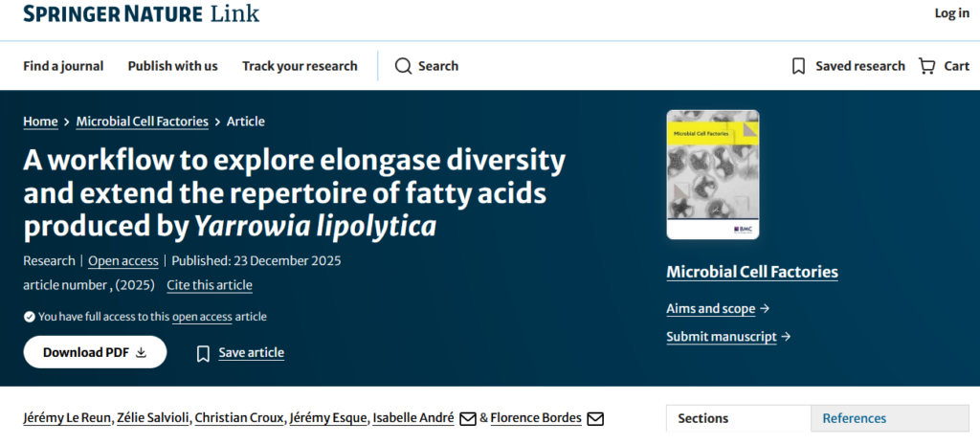This screenshot has width=980, height=444.
Task: Click envelope icon next to Florence Bordes
Action: [595, 419]
